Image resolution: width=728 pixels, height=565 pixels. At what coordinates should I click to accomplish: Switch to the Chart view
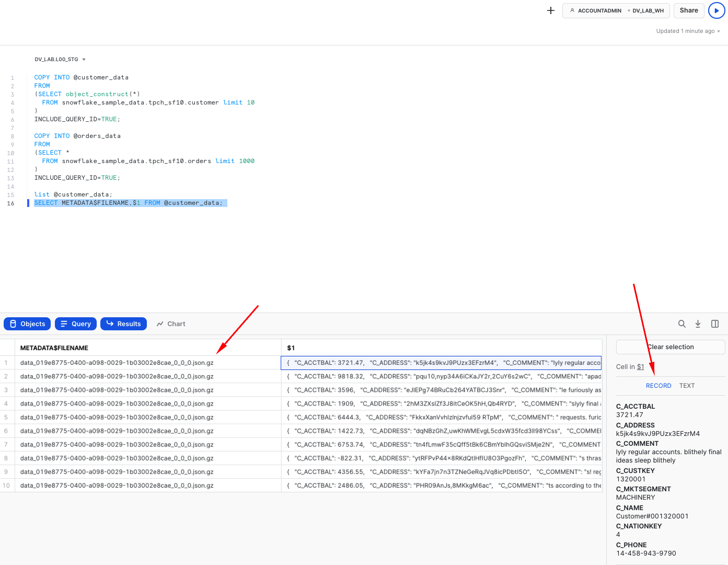click(171, 324)
